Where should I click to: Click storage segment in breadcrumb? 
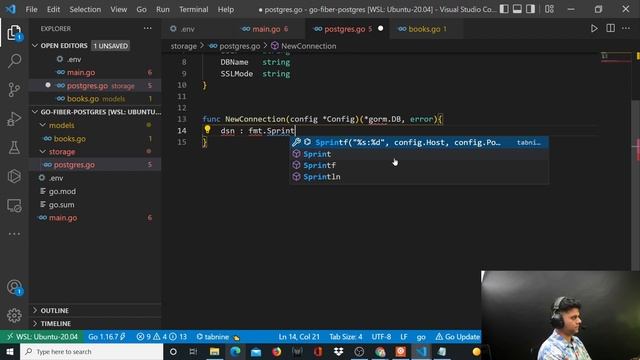(x=184, y=46)
